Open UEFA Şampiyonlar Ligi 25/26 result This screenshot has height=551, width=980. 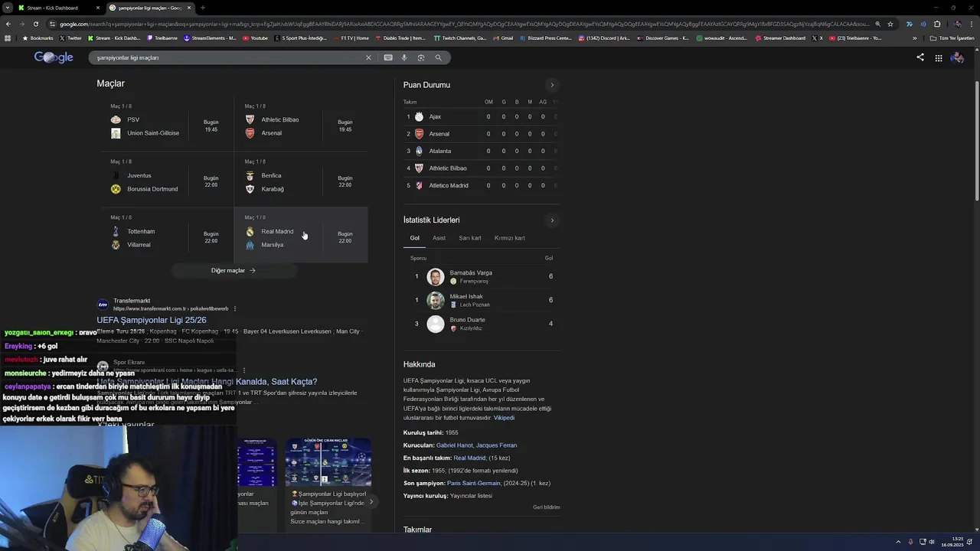pyautogui.click(x=152, y=320)
